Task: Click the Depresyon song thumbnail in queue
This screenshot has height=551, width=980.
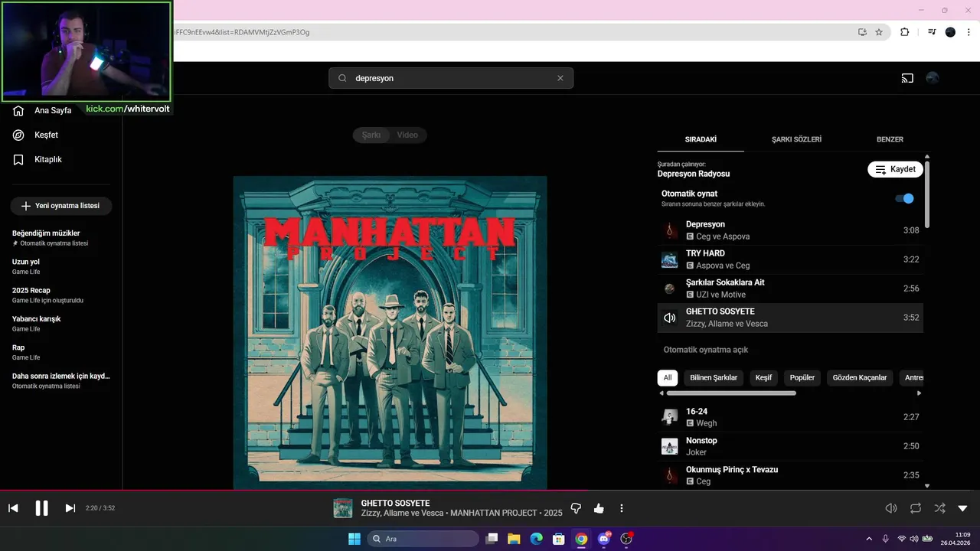Action: pyautogui.click(x=670, y=230)
